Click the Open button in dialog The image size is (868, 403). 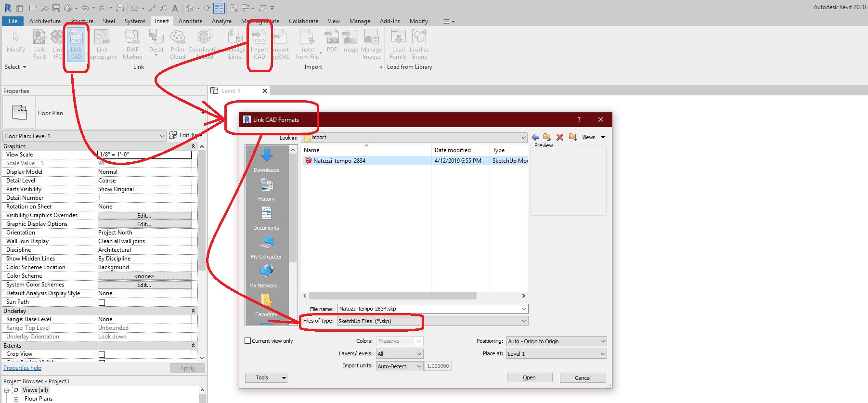click(530, 377)
